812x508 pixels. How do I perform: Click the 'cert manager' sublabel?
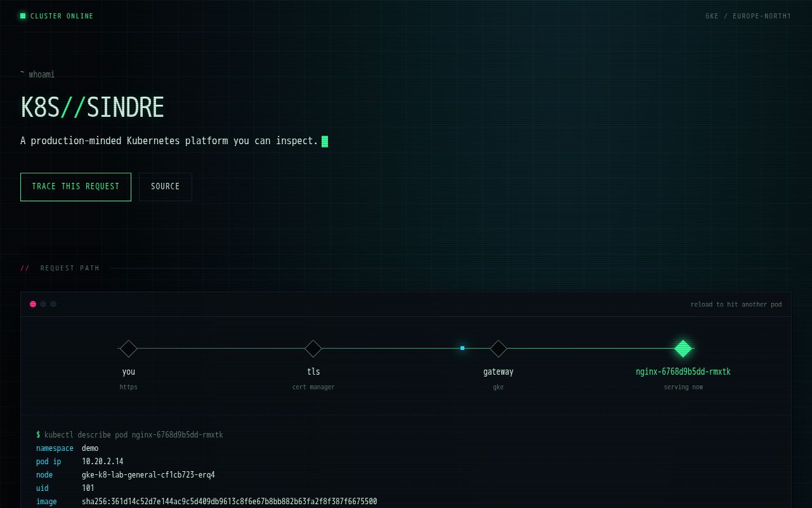[x=313, y=387]
